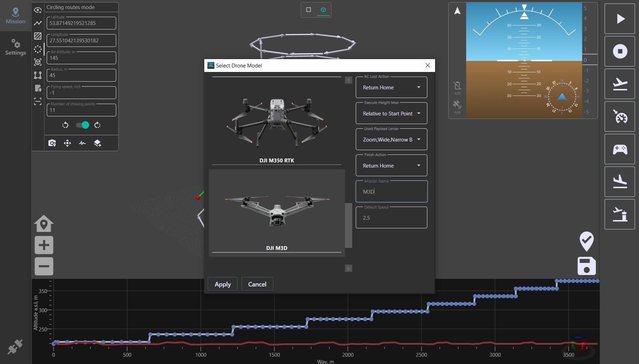Click the Mission Name input field
This screenshot has width=639, height=364.
(x=391, y=192)
